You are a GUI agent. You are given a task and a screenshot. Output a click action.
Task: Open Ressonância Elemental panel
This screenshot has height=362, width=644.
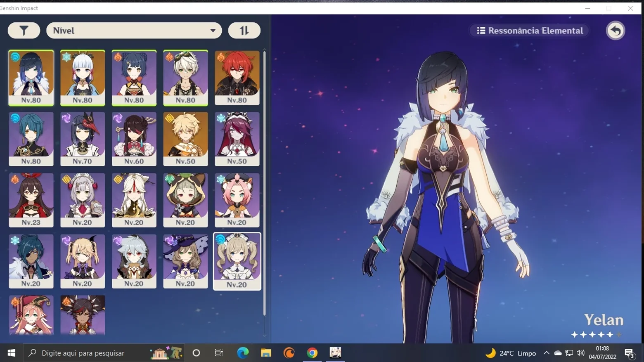pos(530,31)
